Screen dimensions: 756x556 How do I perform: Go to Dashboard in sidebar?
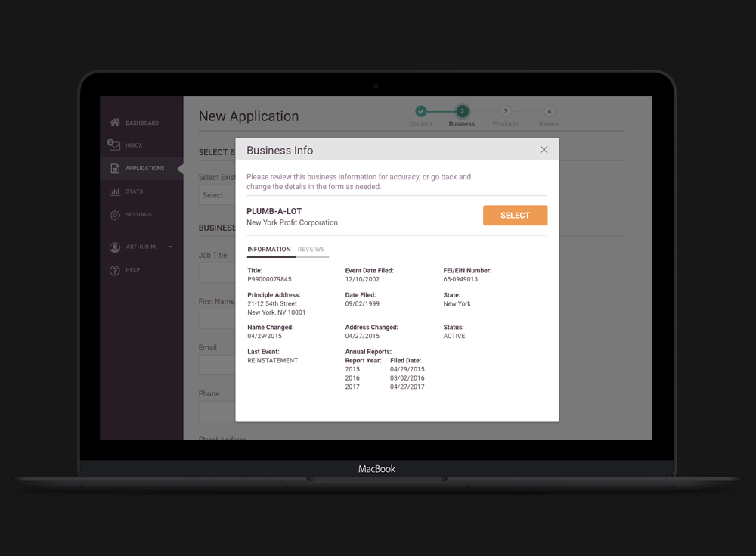coord(142,123)
